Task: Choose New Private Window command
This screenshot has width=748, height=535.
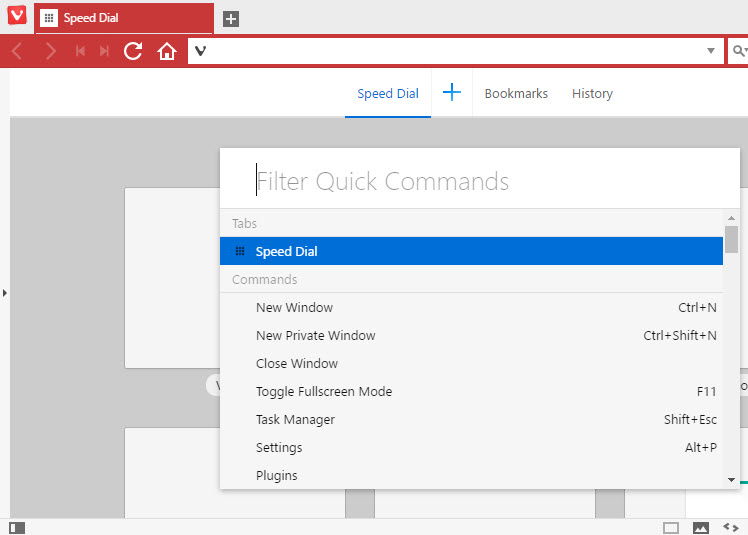Action: click(471, 336)
